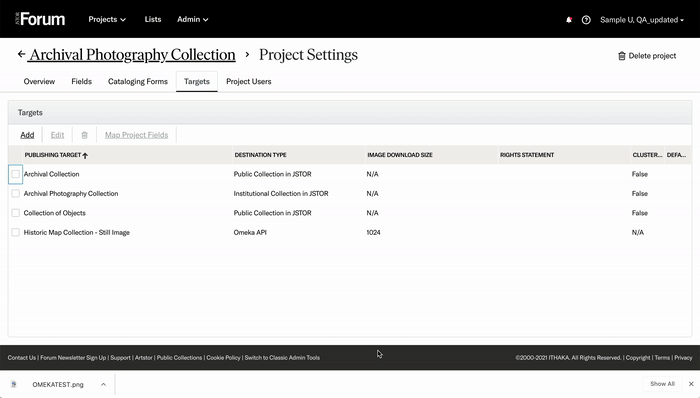
Task: Switch to the Overview tab
Action: (x=39, y=81)
